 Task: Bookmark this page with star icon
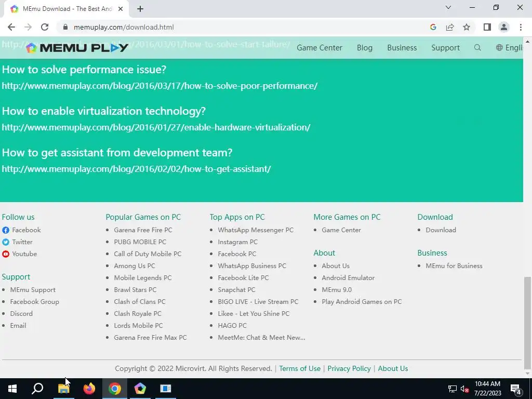[x=467, y=27]
